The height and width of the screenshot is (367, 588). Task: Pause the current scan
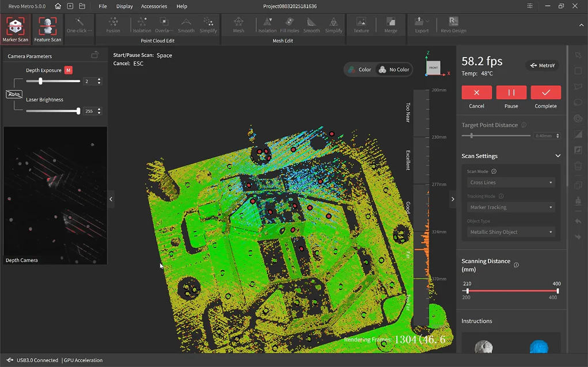tap(511, 93)
